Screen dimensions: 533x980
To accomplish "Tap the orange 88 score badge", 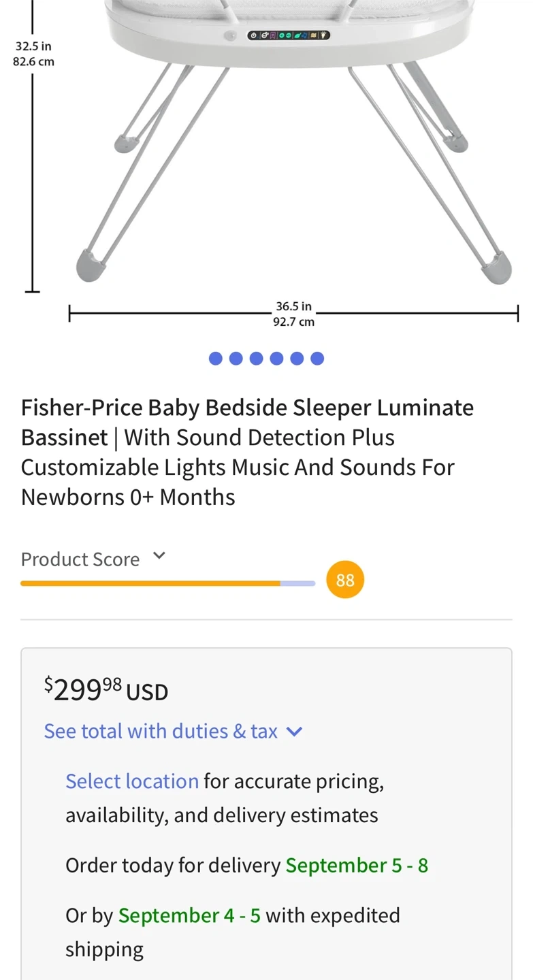I will point(345,580).
